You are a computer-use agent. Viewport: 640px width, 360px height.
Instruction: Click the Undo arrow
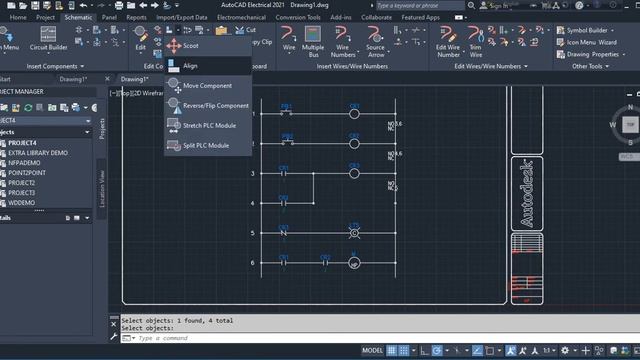pos(83,5)
